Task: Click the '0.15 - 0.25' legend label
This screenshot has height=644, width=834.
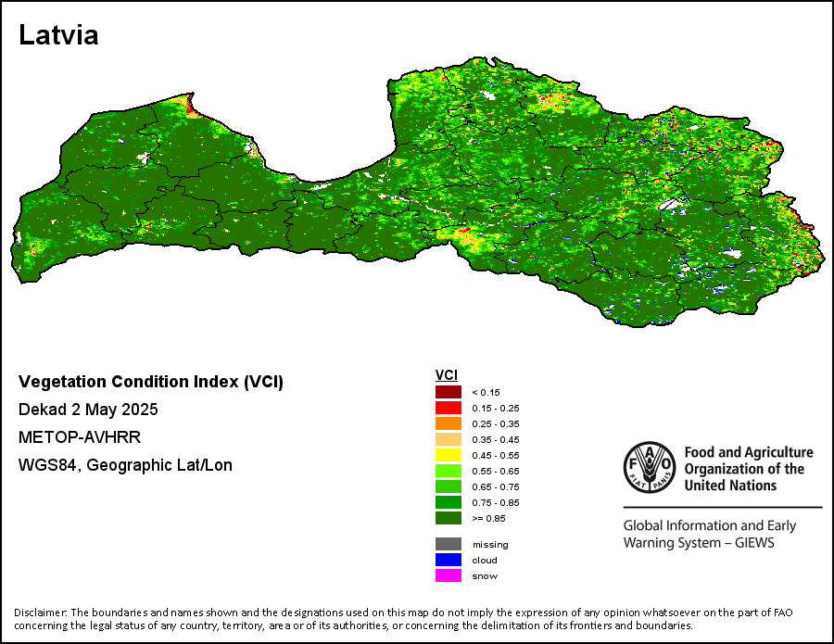Action: tap(496, 409)
